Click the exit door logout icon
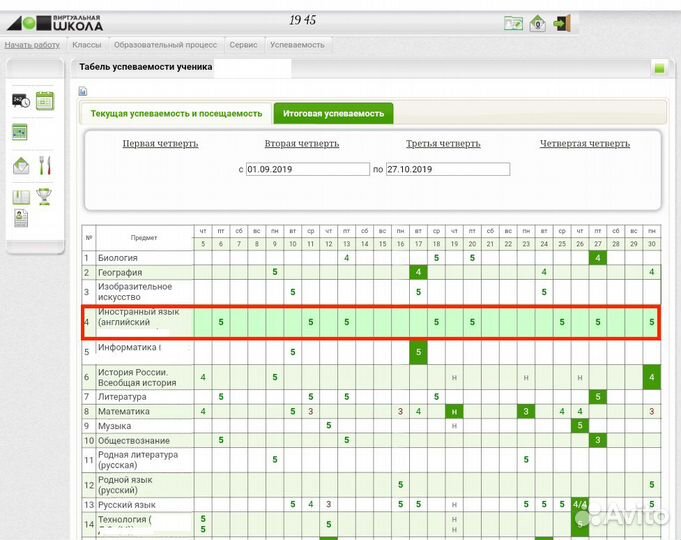Screen dimensions: 681x540 click(562, 23)
